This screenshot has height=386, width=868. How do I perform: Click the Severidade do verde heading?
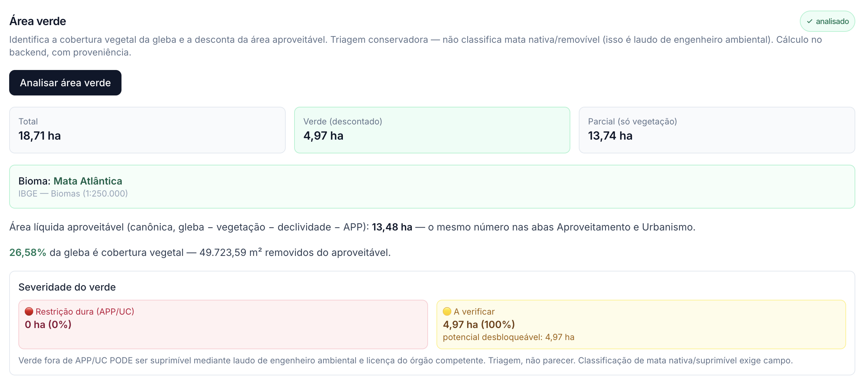[x=67, y=287]
